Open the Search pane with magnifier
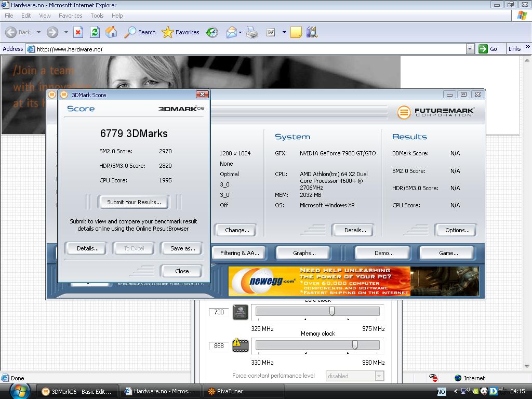The image size is (532, 399). pos(140,32)
